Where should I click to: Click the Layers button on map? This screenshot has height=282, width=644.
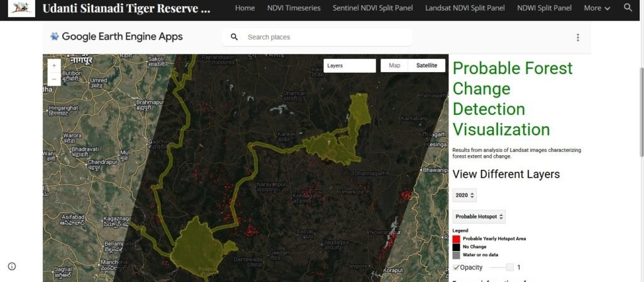point(350,65)
